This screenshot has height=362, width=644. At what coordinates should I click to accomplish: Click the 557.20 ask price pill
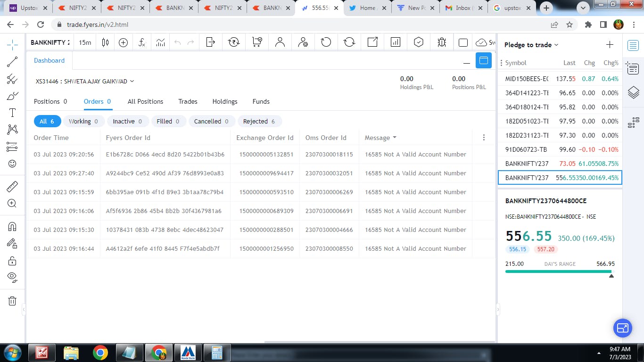545,249
